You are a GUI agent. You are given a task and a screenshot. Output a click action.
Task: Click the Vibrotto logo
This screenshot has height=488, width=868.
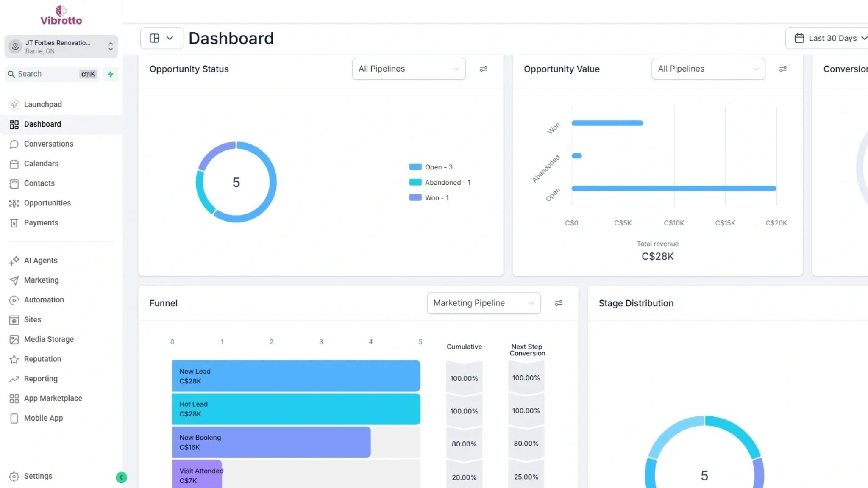pos(61,15)
